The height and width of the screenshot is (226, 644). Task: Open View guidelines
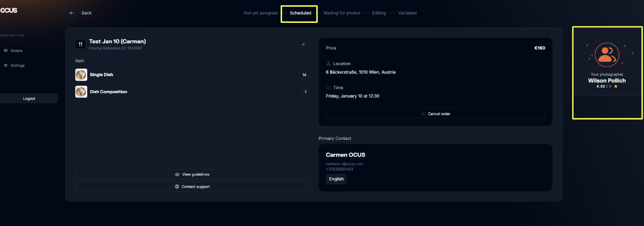(192, 175)
